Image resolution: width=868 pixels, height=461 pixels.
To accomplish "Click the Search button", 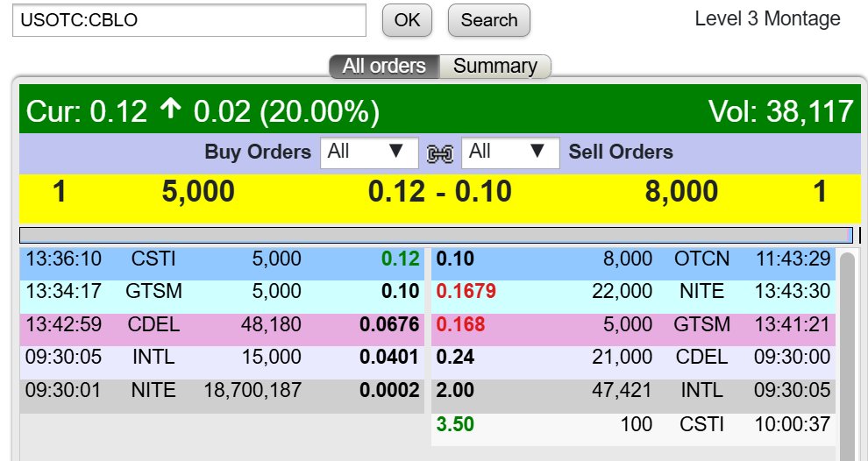I will (x=489, y=20).
